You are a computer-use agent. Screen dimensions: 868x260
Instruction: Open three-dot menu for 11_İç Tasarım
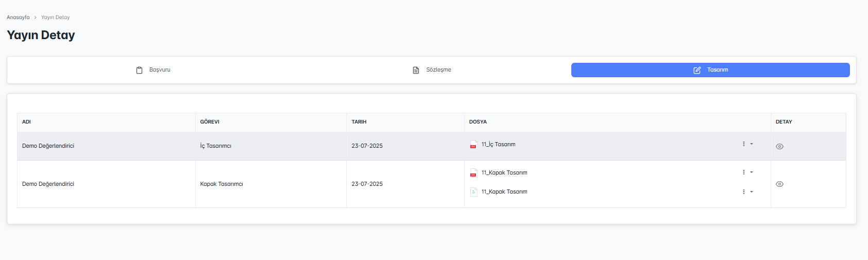point(743,144)
